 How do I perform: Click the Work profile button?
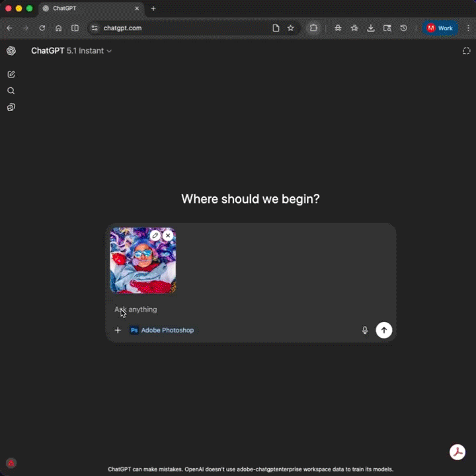point(440,28)
